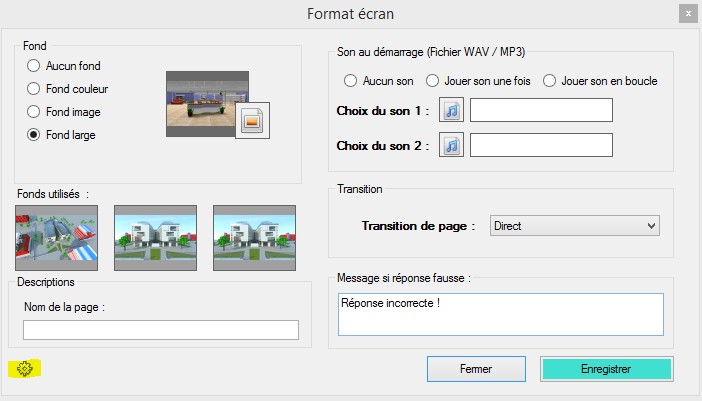This screenshot has height=401, width=702.
Task: Select the Fond large radio button
Action: (33, 135)
